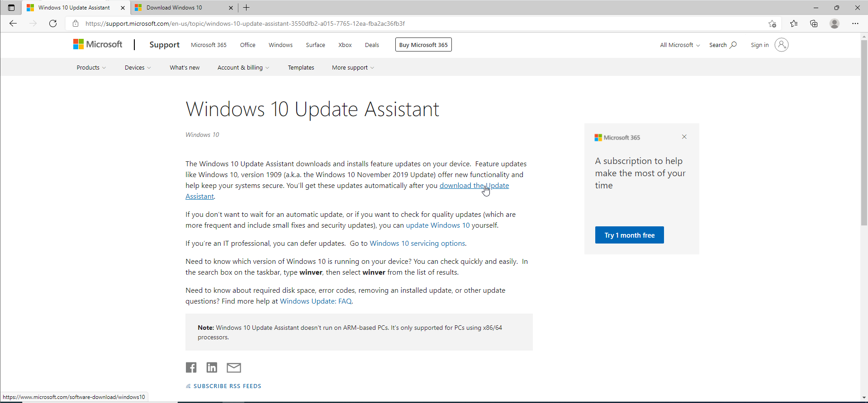Viewport: 868px width, 403px height.
Task: View site information lock icon
Action: 76,23
